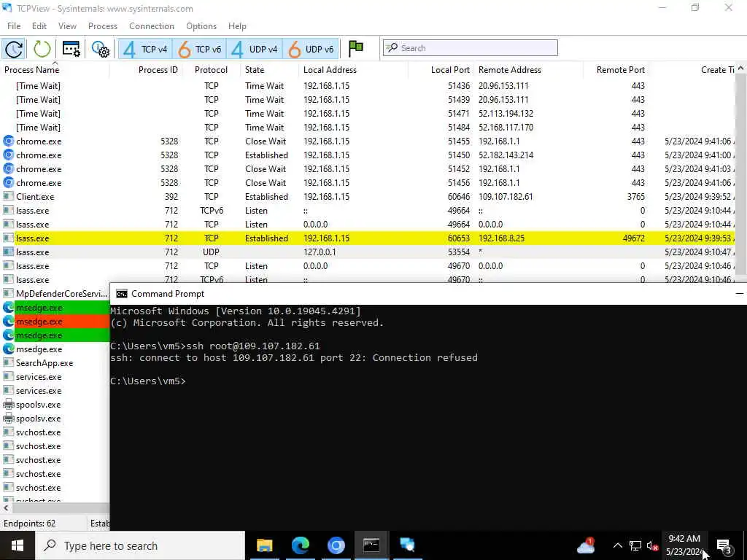Click the muted volume tray icon
This screenshot has width=747, height=560.
(652, 545)
